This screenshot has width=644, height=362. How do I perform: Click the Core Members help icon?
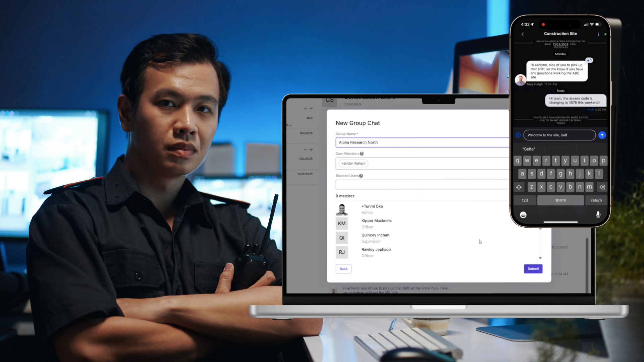pyautogui.click(x=362, y=154)
